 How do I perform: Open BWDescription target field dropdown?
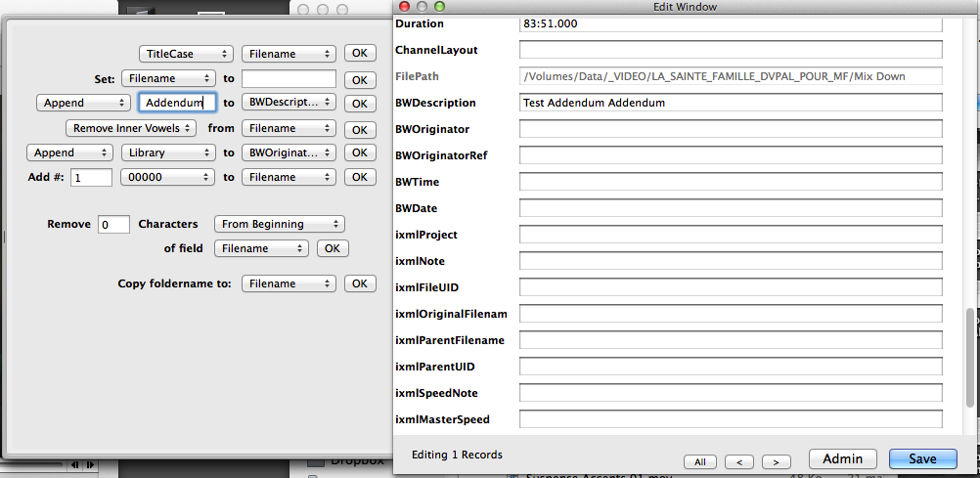point(289,103)
